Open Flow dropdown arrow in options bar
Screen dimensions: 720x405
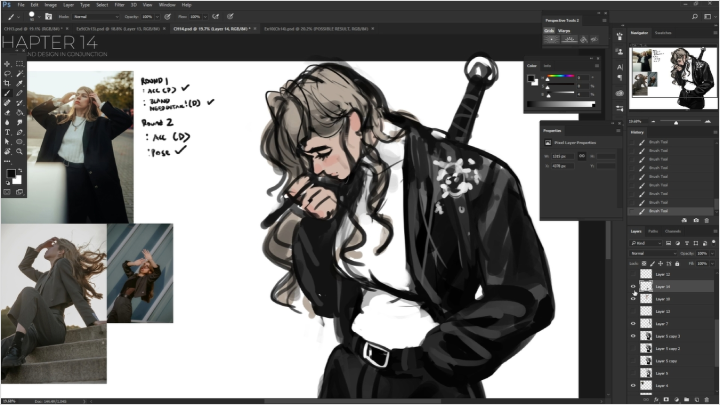(x=205, y=17)
